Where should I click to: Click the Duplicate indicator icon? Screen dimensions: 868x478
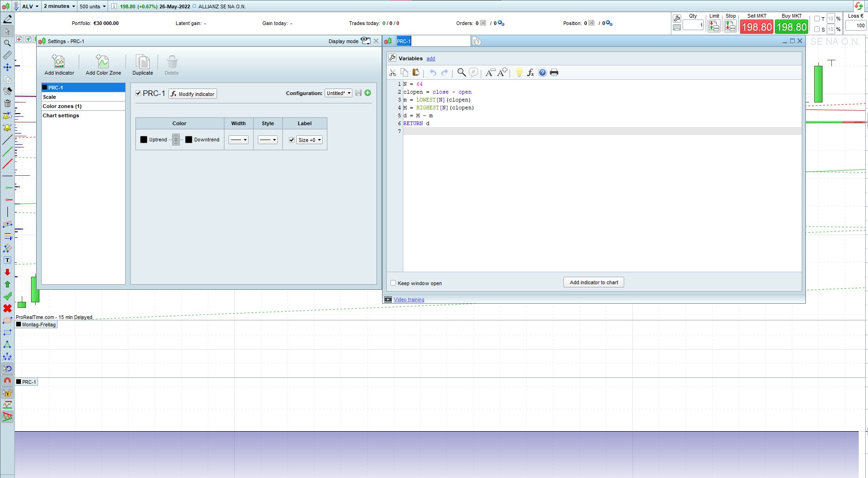pyautogui.click(x=142, y=62)
